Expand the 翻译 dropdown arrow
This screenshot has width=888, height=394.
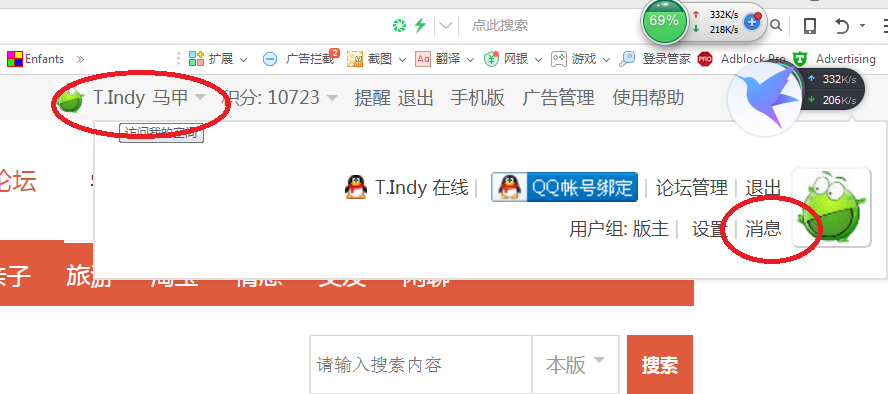coord(470,59)
